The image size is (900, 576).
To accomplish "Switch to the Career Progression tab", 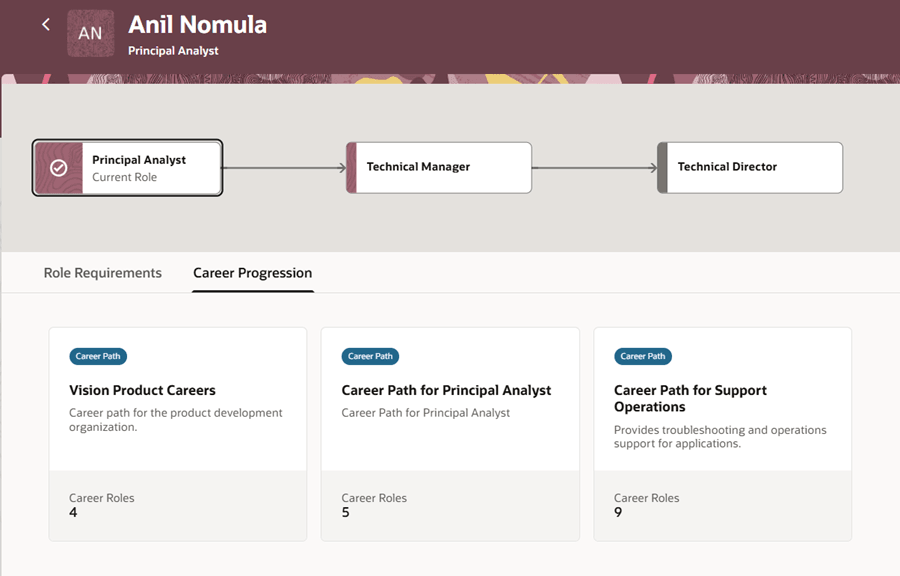I will (x=252, y=272).
